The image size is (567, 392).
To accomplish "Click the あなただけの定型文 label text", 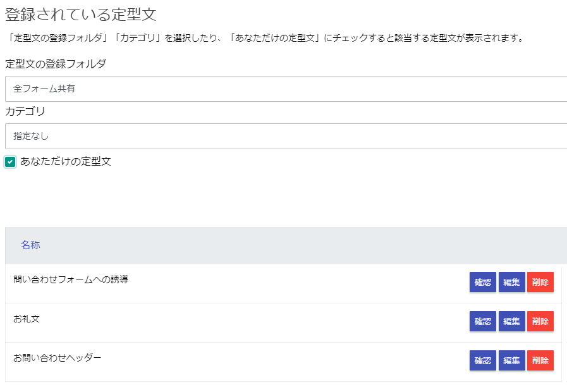I will [66, 161].
